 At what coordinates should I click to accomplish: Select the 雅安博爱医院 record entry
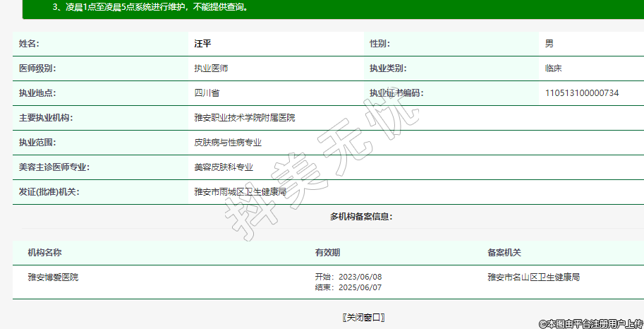[x=53, y=277]
